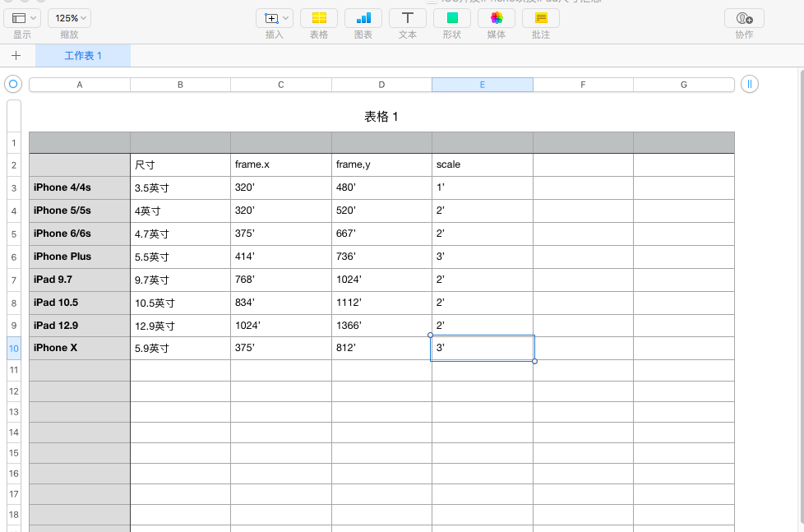
Task: Select the 10.5英寸 cell
Action: (x=181, y=303)
